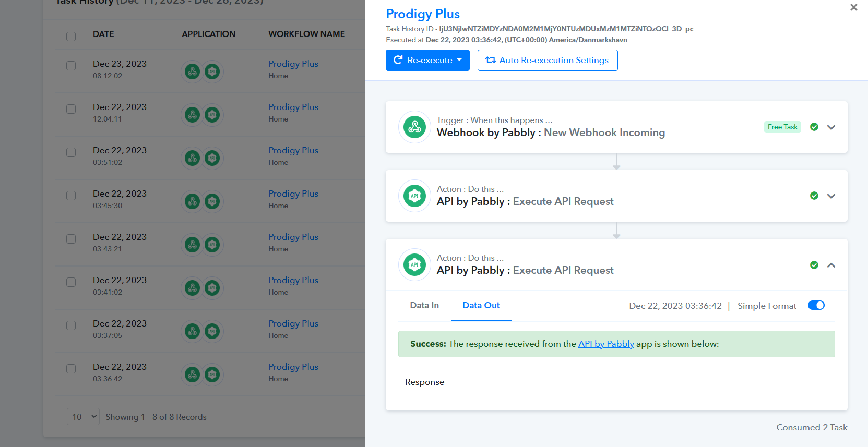
Task: Collapse the expanded Execute API Request action
Action: (831, 265)
